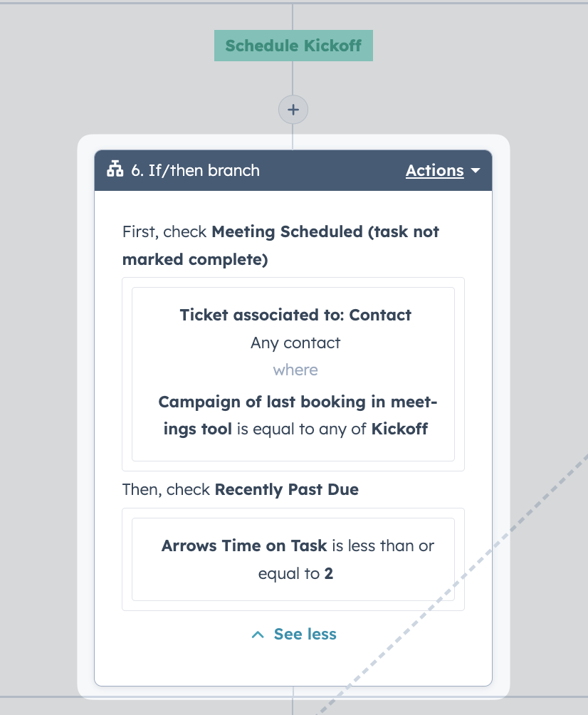The width and height of the screenshot is (588, 715).
Task: Select the Schedule Kickoff green label
Action: point(293,46)
